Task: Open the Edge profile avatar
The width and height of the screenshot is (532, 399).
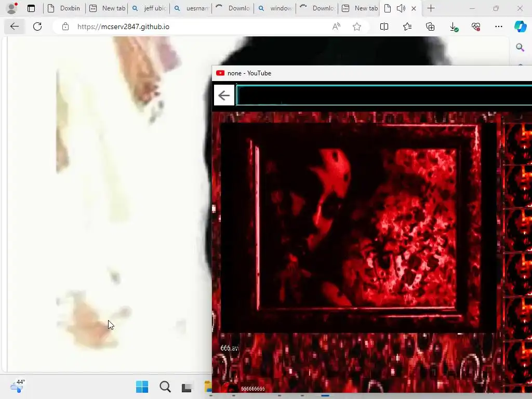Action: pyautogui.click(x=12, y=8)
